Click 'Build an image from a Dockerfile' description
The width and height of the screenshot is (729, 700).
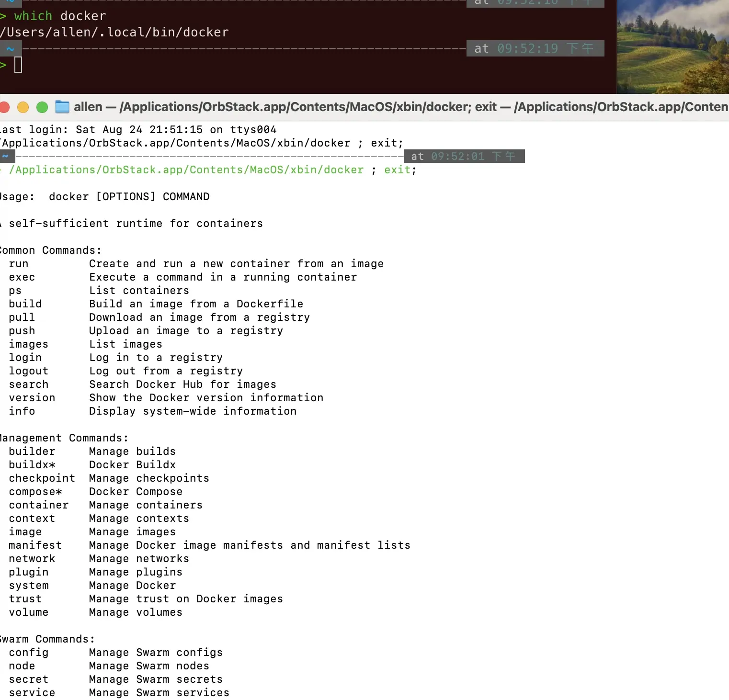coord(196,304)
